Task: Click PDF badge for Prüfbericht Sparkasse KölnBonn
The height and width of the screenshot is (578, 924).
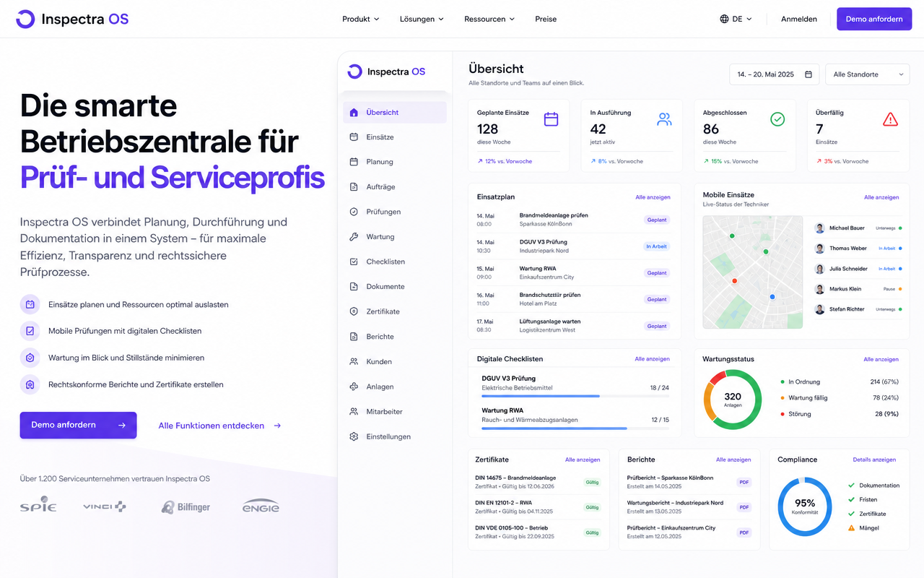Action: click(744, 482)
